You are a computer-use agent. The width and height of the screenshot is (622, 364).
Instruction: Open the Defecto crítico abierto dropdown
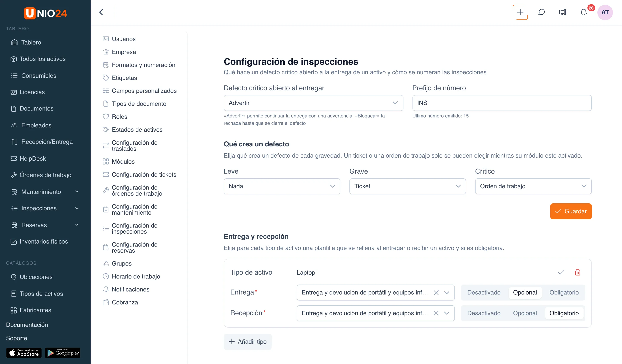(313, 103)
